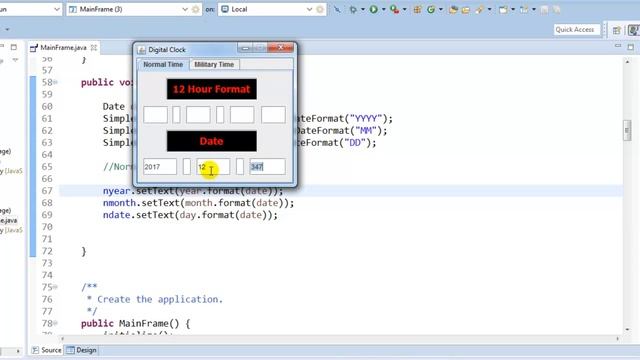Collapse the comment fold marker at line 75
Image resolution: width=640 pixels, height=360 pixels.
click(x=56, y=287)
